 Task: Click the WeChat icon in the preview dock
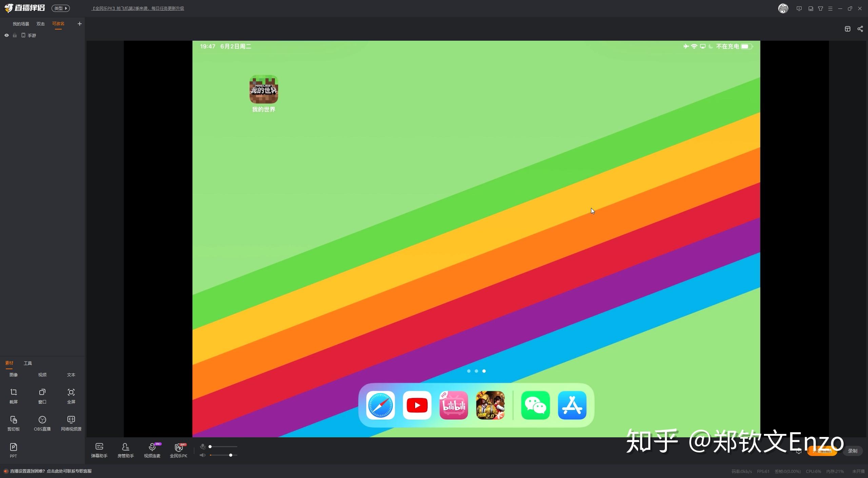[535, 405]
